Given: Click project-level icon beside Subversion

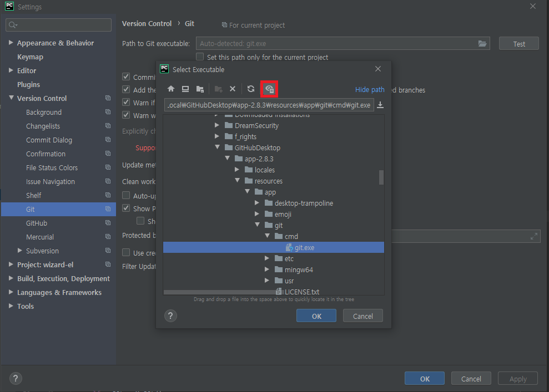Looking at the screenshot, I should [108, 251].
